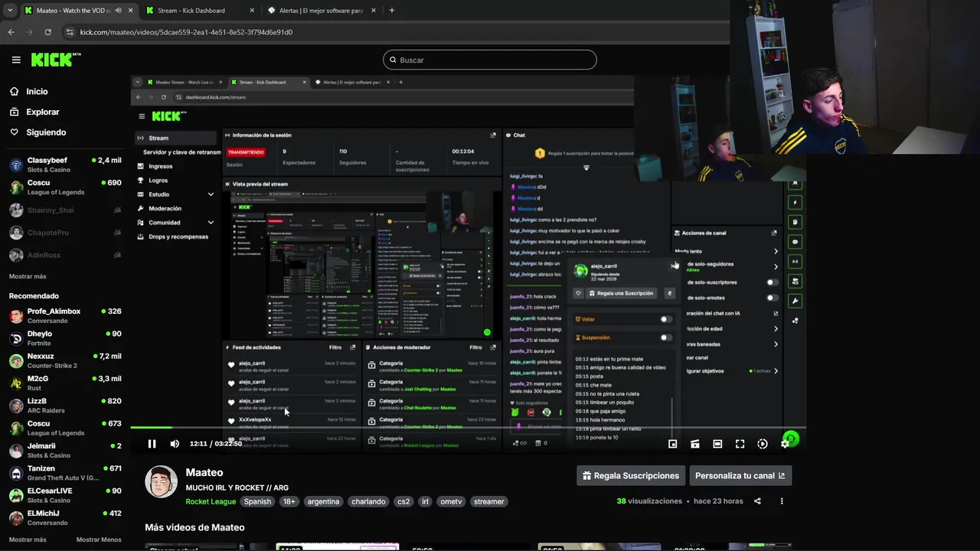View site information icon in address bar
This screenshot has width=980, height=551.
click(70, 32)
